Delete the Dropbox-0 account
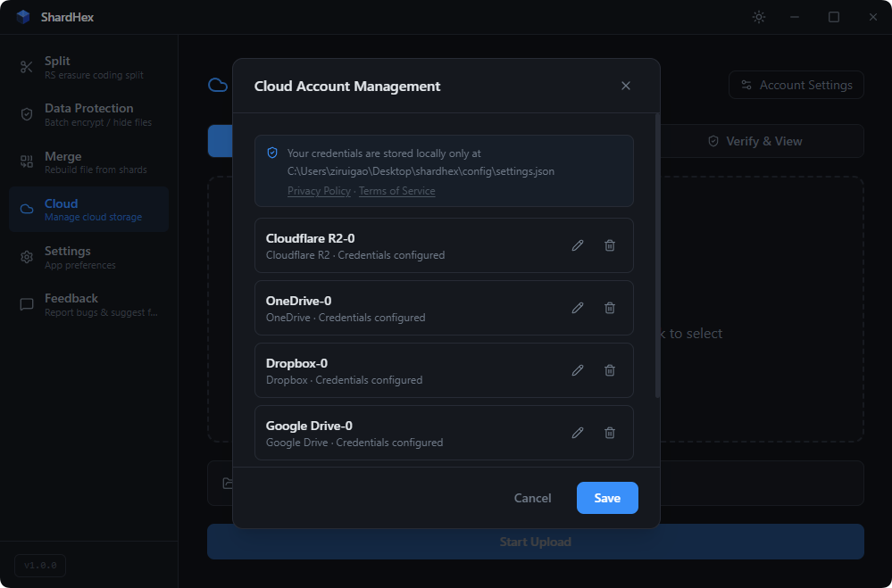Screen dimensions: 892x588 point(609,371)
